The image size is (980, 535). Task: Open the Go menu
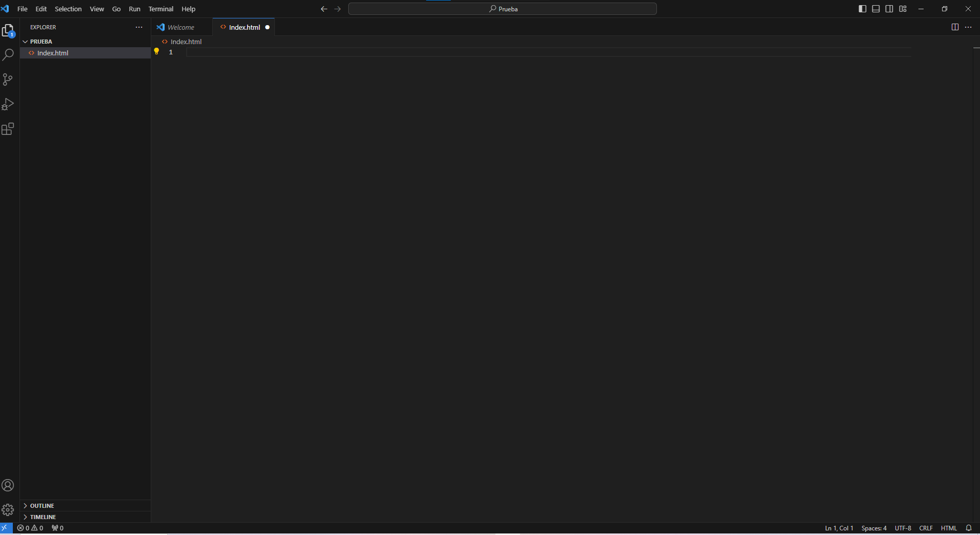[116, 9]
